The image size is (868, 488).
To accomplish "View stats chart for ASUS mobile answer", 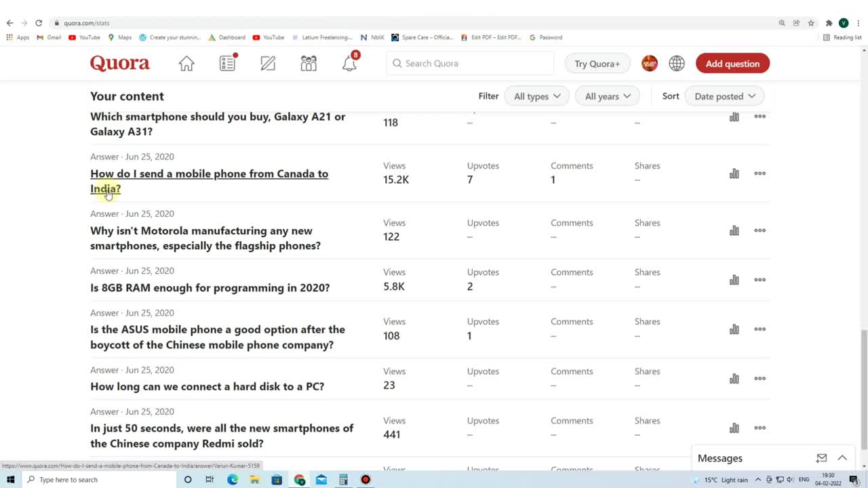I will (x=734, y=329).
